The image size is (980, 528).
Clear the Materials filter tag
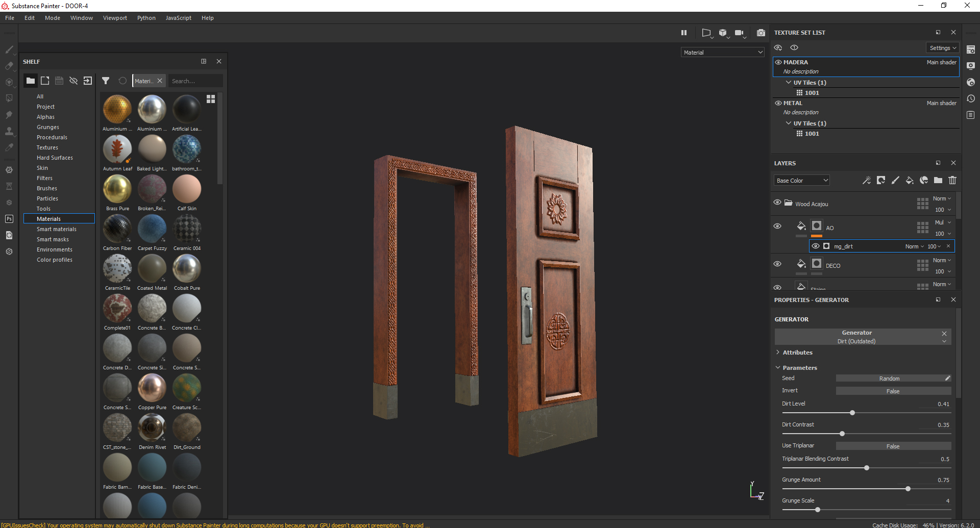(x=160, y=81)
